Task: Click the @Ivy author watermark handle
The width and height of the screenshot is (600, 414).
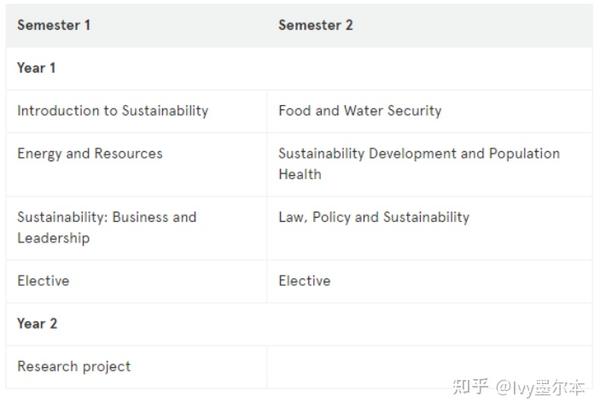Action: click(540, 388)
